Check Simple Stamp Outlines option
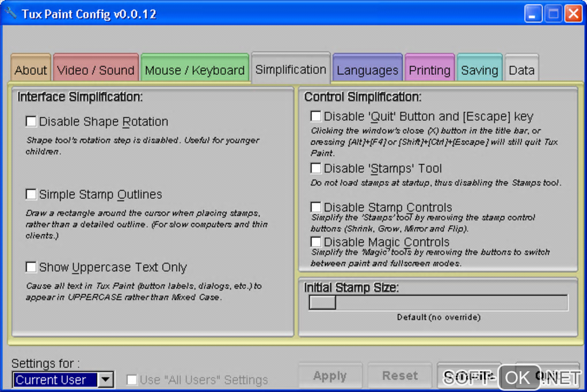 31,194
